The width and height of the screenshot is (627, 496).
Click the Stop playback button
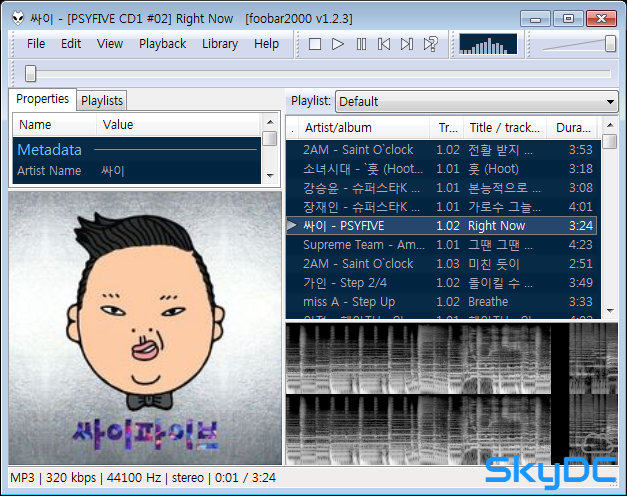coord(315,44)
